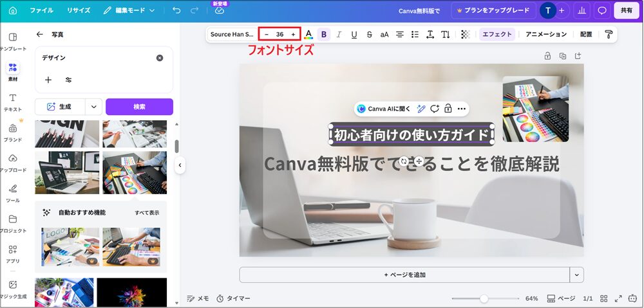644x308 pixels.
Task: Open letter and line spacing
Action: (430, 35)
